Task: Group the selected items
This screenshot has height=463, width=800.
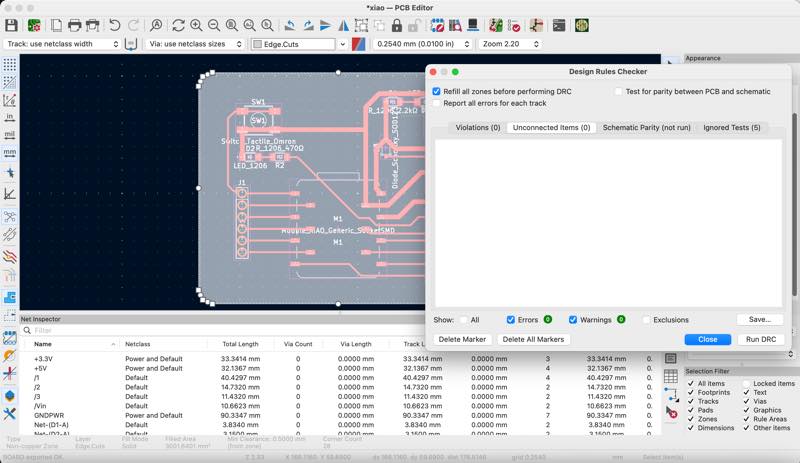Action: [x=361, y=25]
